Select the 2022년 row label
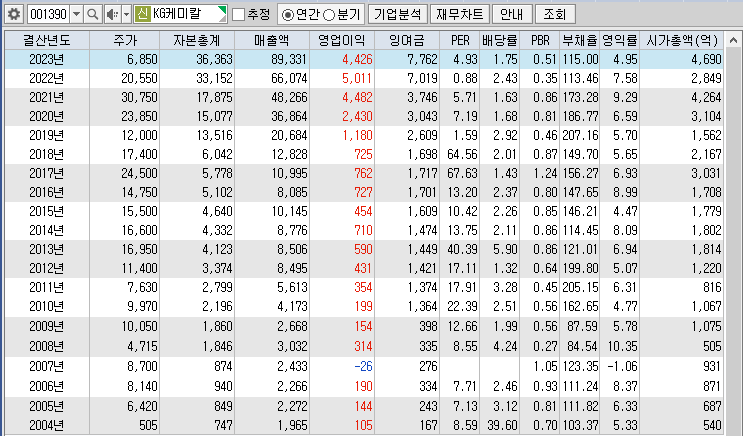This screenshot has height=436, width=743. point(46,78)
